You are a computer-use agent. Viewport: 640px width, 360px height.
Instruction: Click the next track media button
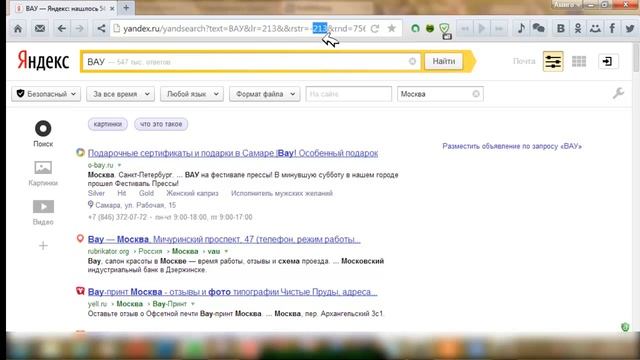pos(499,29)
